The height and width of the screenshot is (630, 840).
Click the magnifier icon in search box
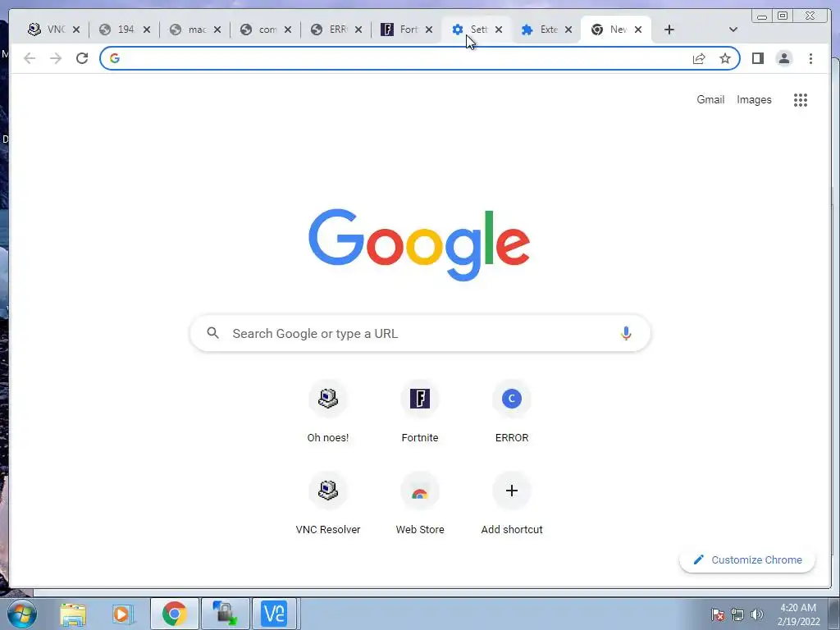tap(212, 333)
